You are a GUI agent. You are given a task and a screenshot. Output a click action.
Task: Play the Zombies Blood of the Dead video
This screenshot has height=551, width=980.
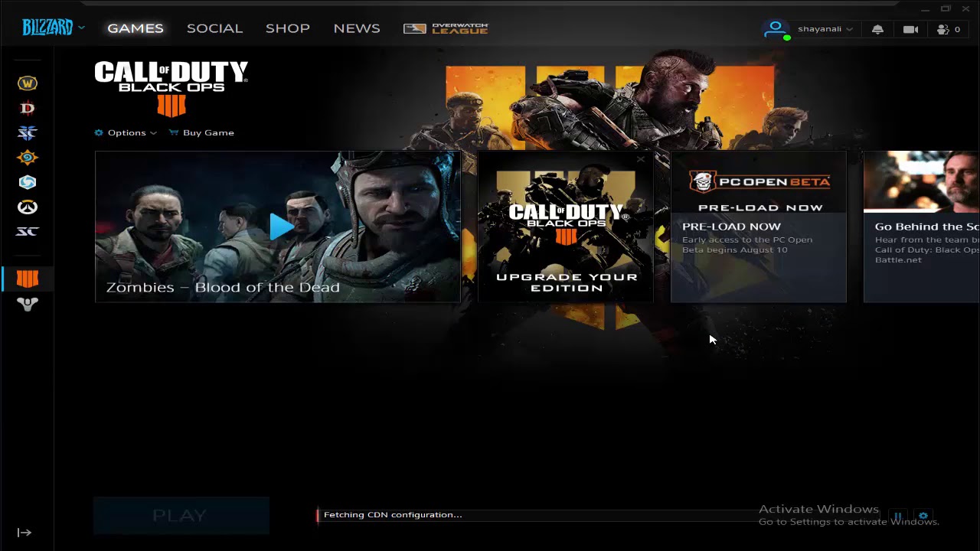click(281, 227)
